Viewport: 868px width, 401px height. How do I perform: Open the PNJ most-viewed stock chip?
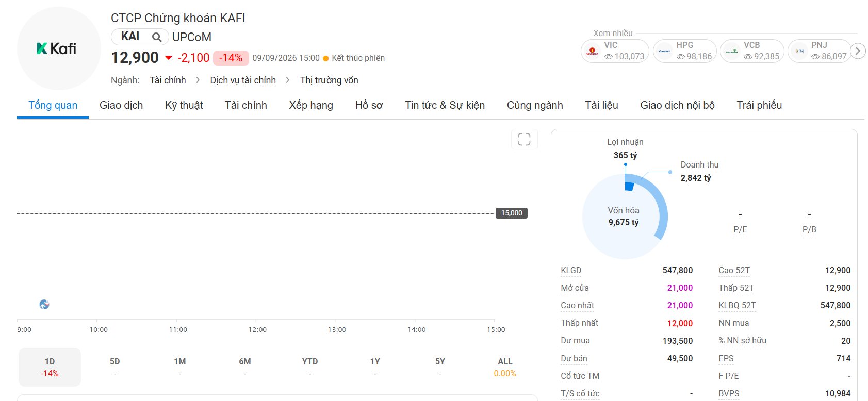click(x=820, y=51)
